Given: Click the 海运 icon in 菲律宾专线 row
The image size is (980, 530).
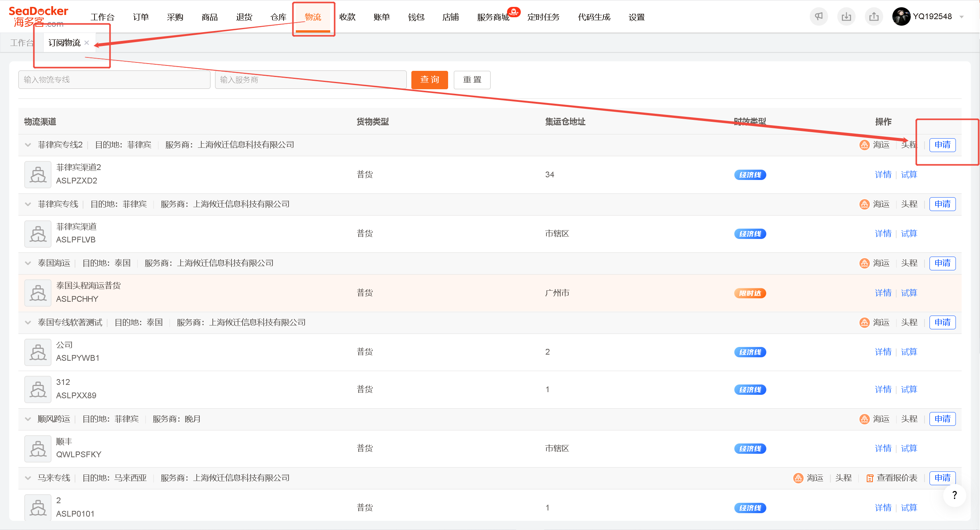Looking at the screenshot, I should [x=864, y=204].
